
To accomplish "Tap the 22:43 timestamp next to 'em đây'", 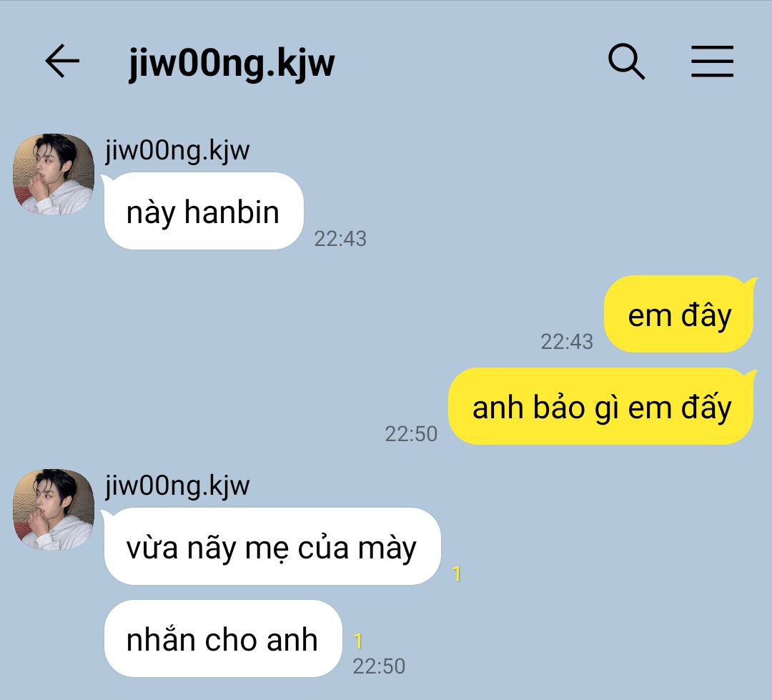I will point(567,342).
